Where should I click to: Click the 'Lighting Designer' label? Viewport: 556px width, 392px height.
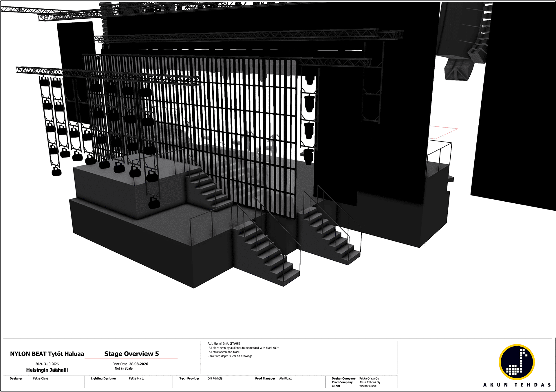pyautogui.click(x=103, y=378)
